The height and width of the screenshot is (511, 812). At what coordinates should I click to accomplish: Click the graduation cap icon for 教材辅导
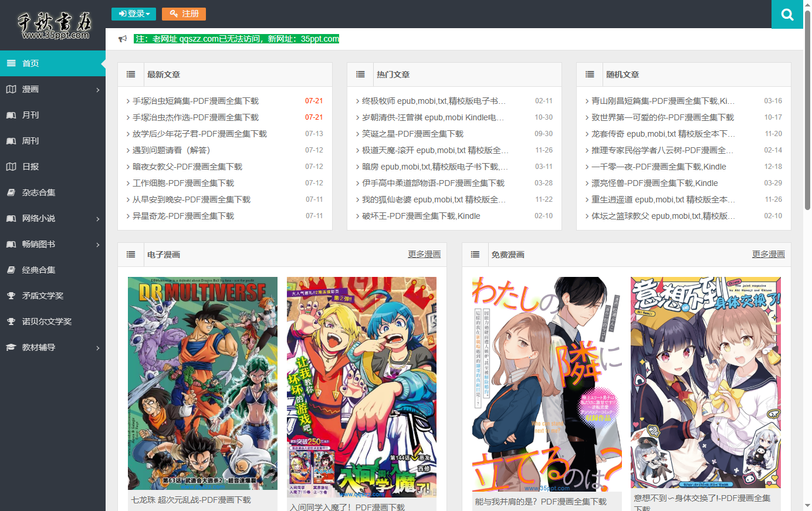pyautogui.click(x=11, y=347)
